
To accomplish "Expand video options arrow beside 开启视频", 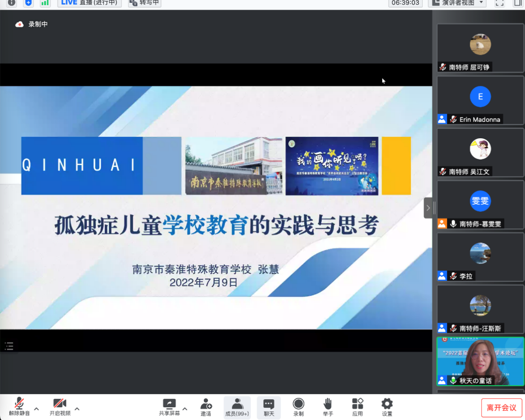I will (77, 409).
